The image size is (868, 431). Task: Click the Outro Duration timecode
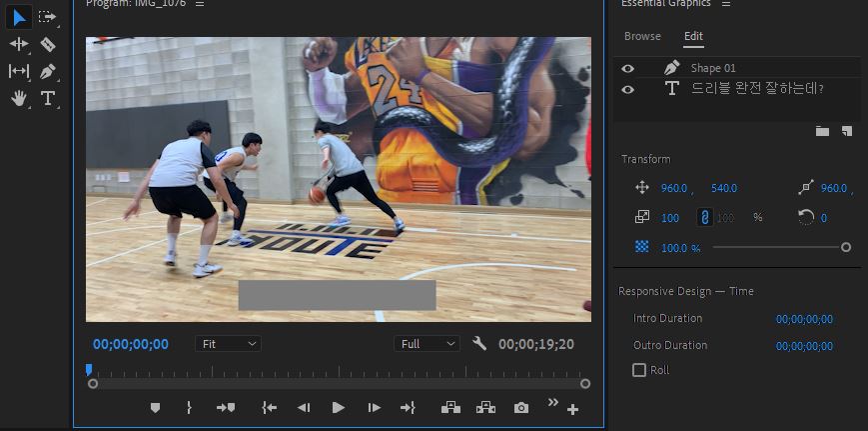pyautogui.click(x=804, y=346)
